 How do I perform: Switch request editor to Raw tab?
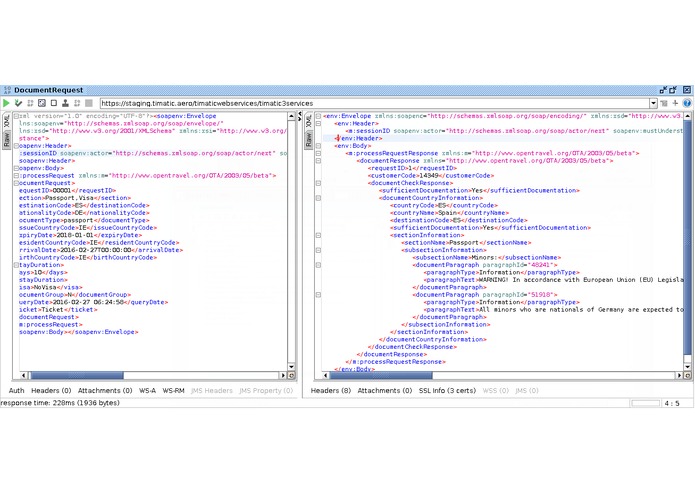[7, 139]
